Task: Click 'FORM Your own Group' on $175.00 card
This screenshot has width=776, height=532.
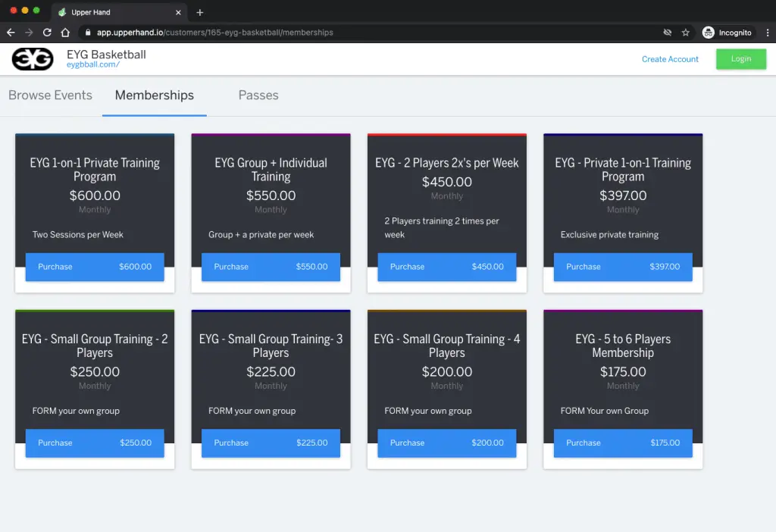Action: 604,411
